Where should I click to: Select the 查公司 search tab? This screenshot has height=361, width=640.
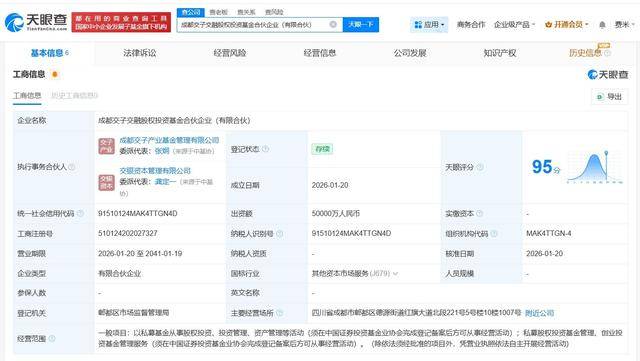[x=191, y=12]
